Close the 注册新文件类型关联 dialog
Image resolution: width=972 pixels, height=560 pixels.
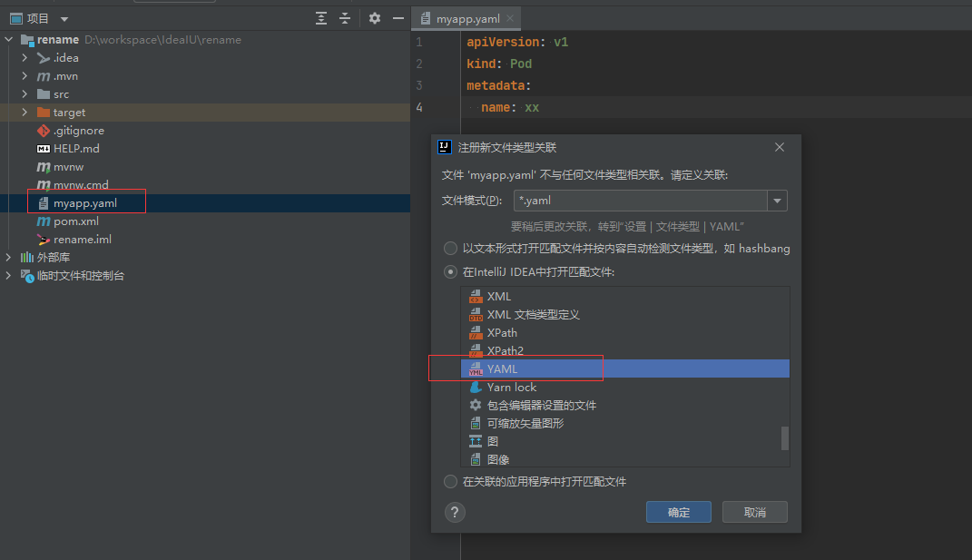[780, 147]
